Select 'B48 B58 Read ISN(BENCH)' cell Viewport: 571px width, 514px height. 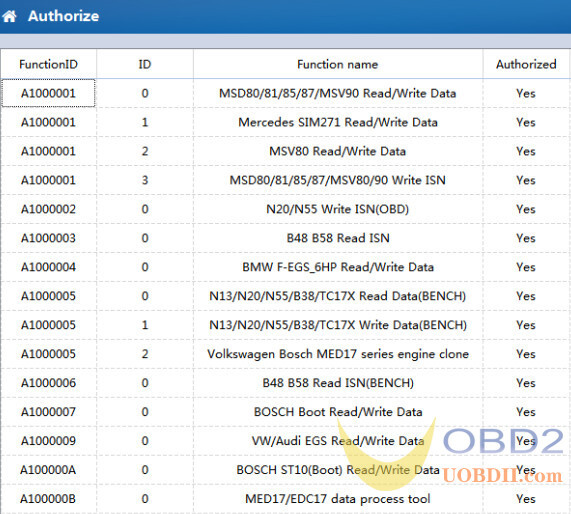coord(338,383)
